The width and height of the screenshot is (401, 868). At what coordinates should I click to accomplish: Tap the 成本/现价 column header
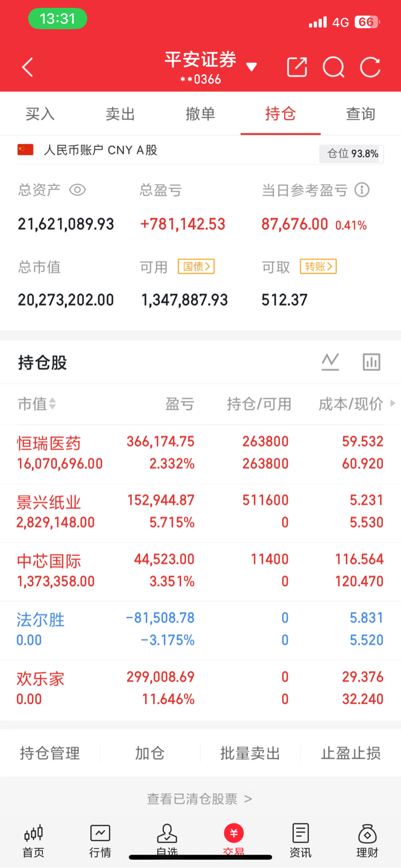pos(351,403)
